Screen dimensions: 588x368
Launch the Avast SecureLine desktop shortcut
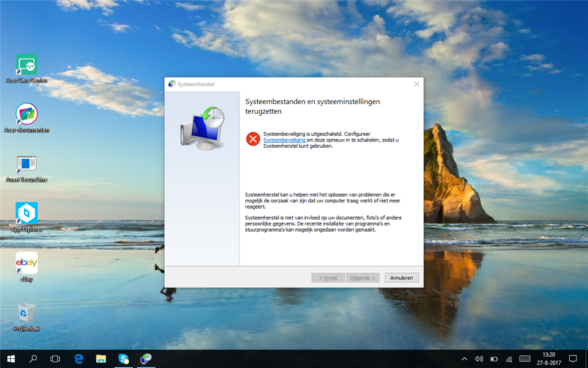26,168
